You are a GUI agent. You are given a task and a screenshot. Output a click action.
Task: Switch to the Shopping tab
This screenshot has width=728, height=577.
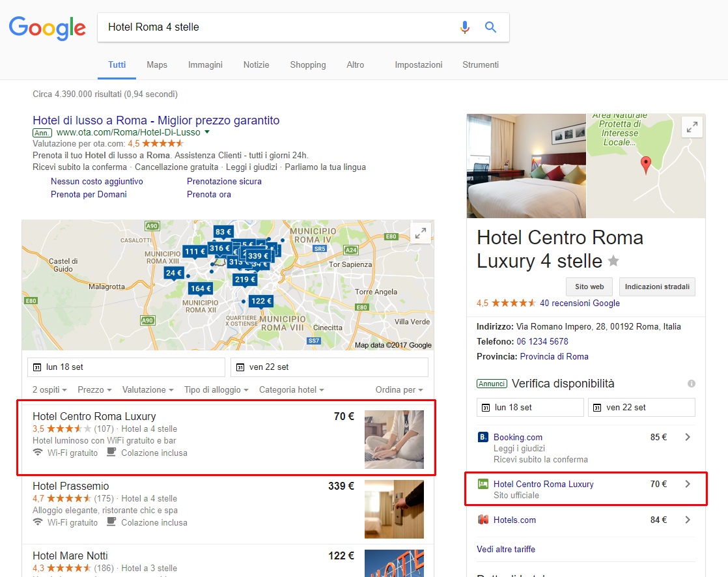point(308,65)
